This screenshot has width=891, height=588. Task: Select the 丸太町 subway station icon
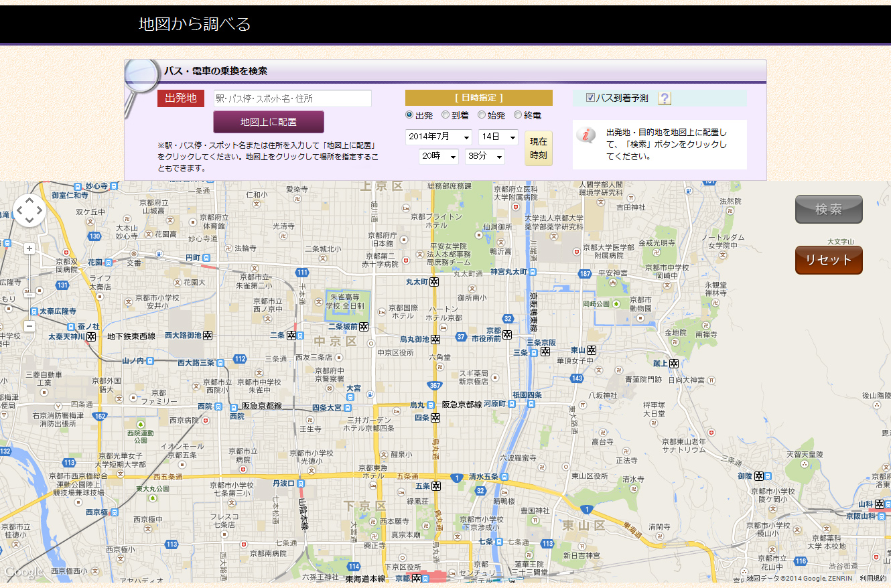[434, 282]
